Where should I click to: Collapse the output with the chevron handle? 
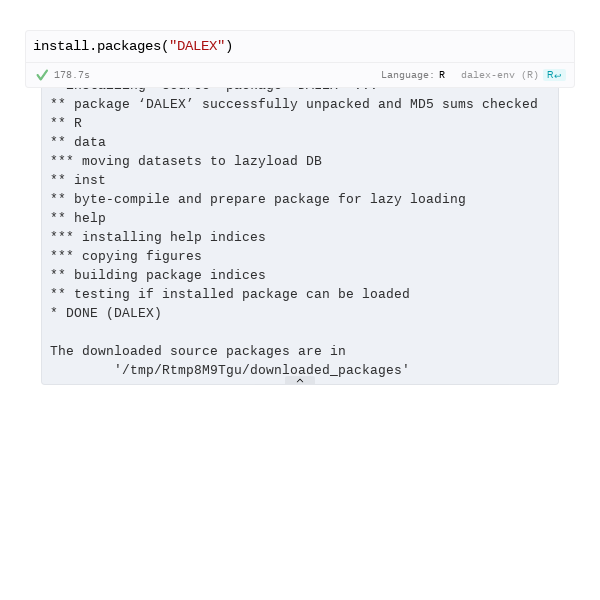click(300, 380)
